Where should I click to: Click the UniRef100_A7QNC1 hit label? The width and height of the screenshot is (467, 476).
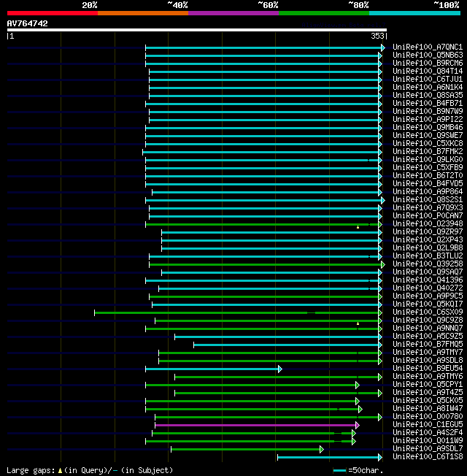point(428,47)
